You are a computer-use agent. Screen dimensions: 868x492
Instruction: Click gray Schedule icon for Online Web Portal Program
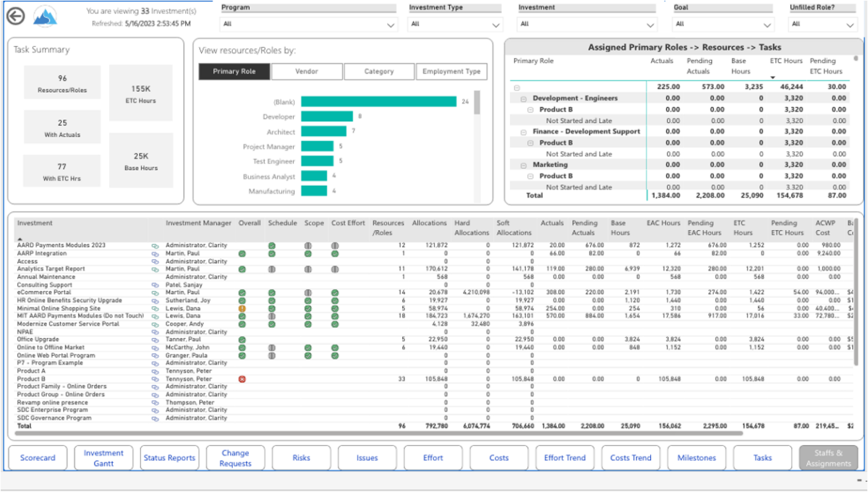coord(272,355)
